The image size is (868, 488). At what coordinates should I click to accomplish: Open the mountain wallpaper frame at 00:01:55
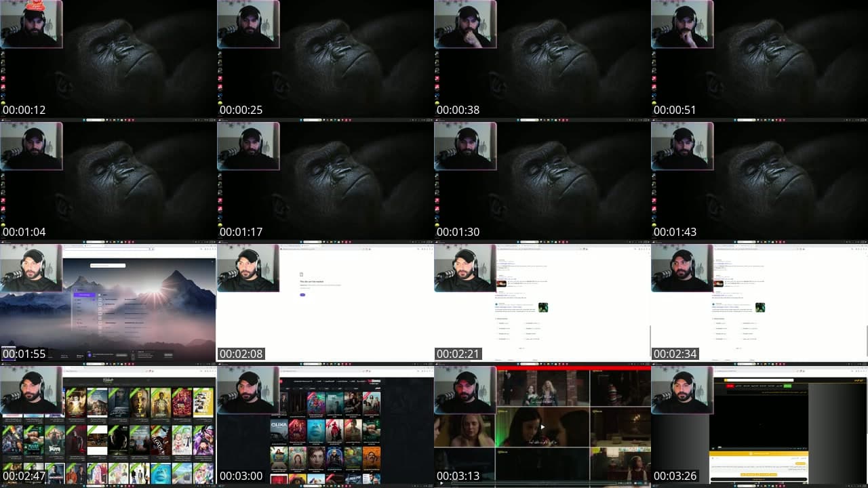[x=108, y=305]
